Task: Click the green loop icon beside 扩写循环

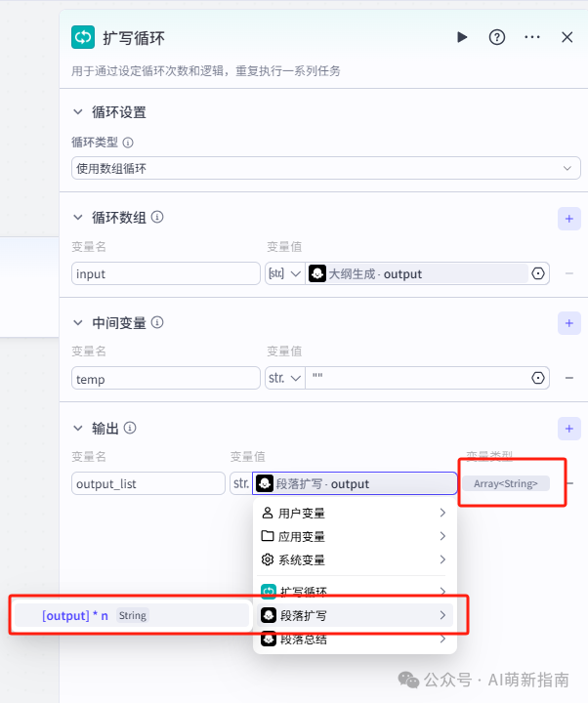Action: [x=83, y=37]
